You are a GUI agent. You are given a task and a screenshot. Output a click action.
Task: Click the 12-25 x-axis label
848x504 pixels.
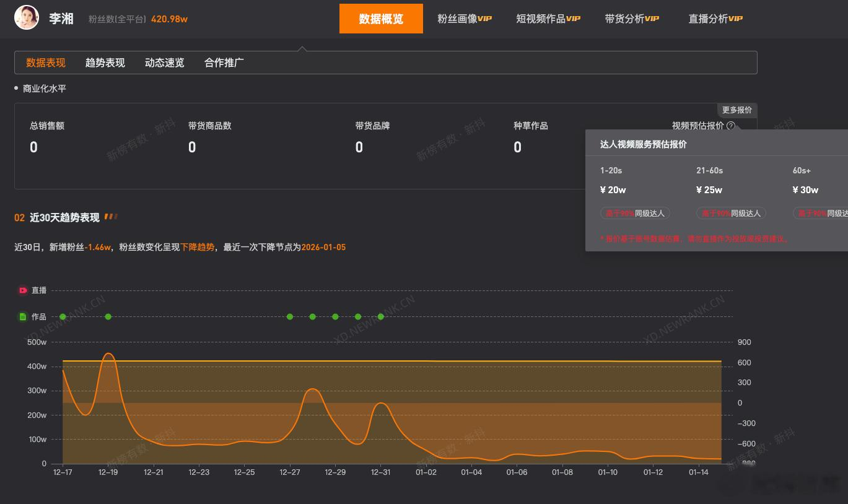point(244,472)
